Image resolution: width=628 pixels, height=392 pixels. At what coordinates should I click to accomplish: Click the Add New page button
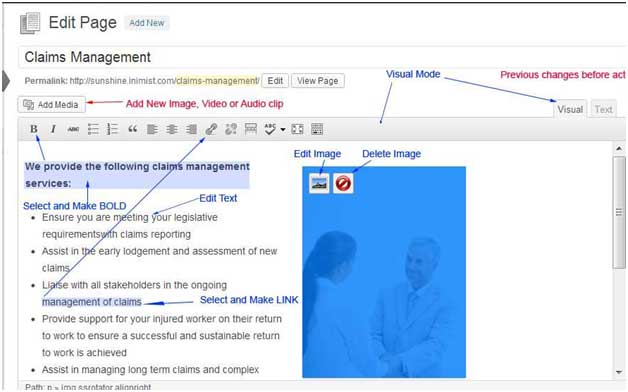click(x=147, y=23)
